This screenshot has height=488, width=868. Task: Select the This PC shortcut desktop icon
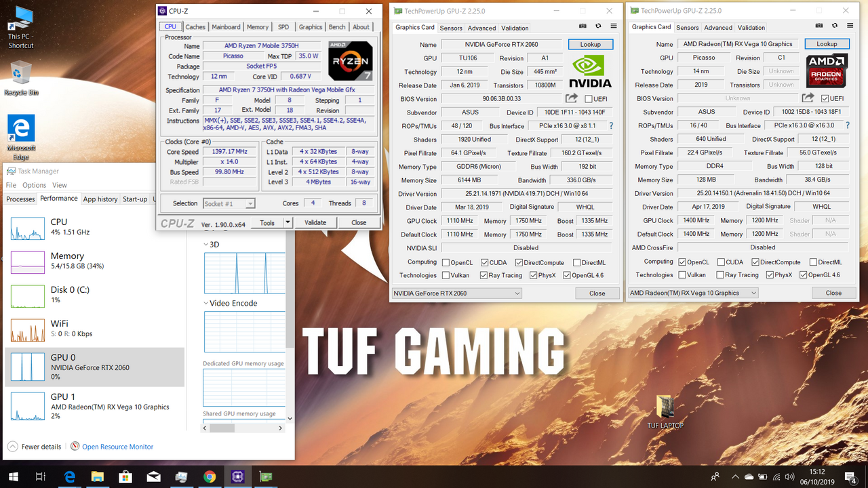click(20, 27)
